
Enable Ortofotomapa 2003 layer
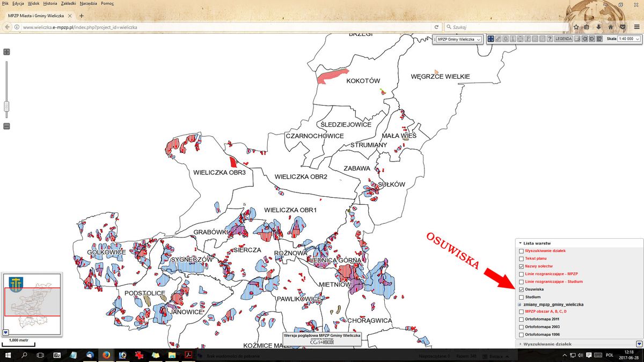522,327
